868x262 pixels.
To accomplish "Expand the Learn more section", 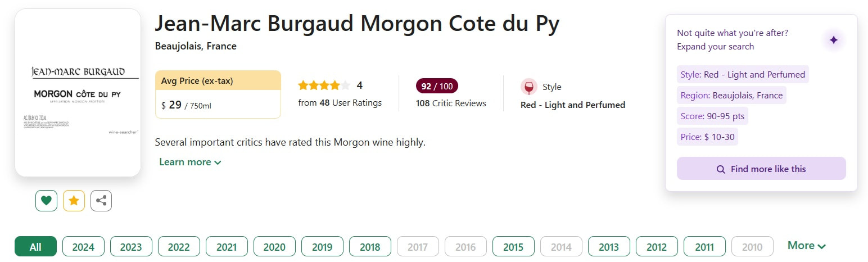I will (190, 162).
